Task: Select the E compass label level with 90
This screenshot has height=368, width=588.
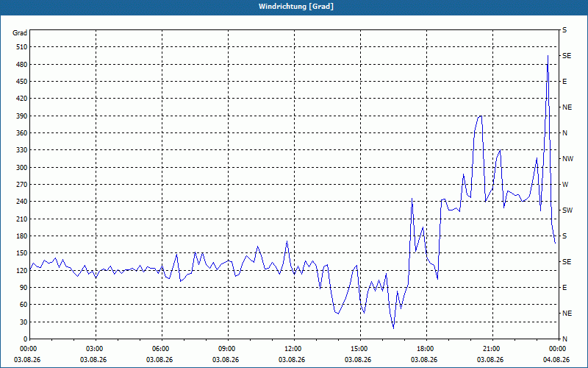Action: pos(564,287)
